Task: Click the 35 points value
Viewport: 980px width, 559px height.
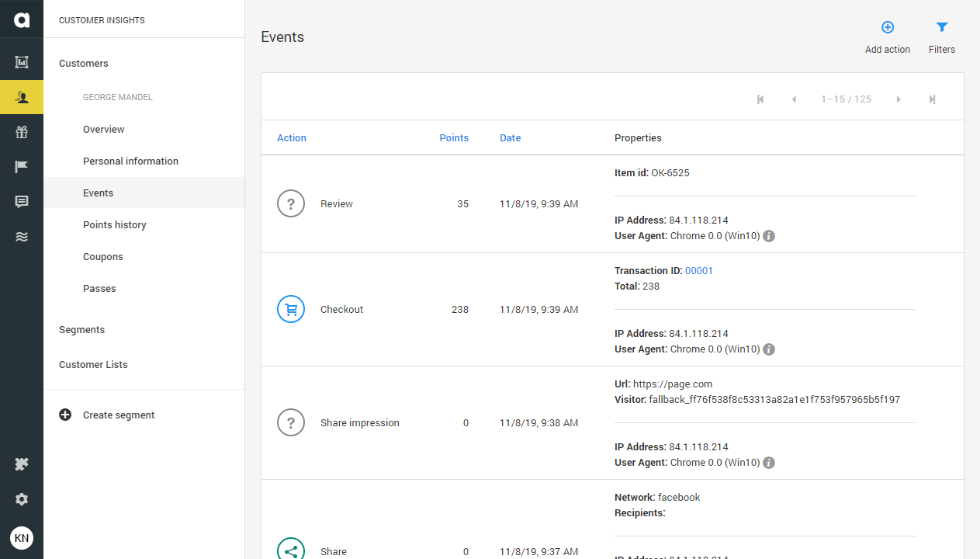Action: click(463, 204)
